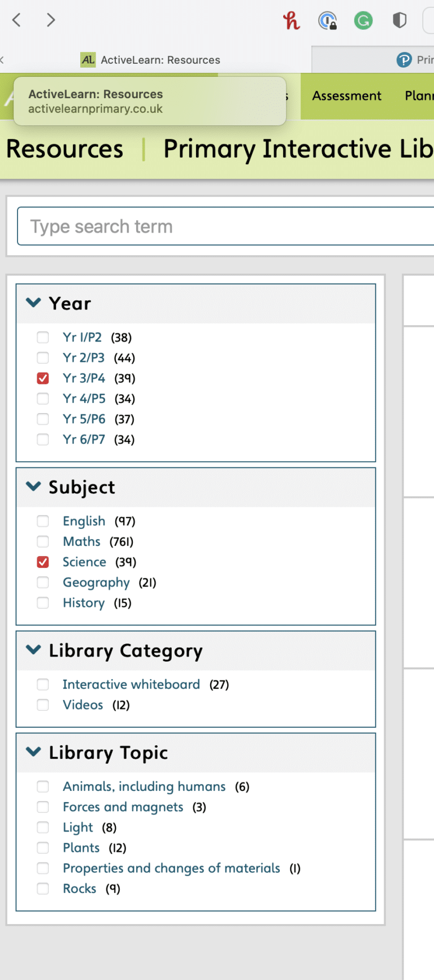
Task: Click the Grammarly extension icon
Action: 363,20
